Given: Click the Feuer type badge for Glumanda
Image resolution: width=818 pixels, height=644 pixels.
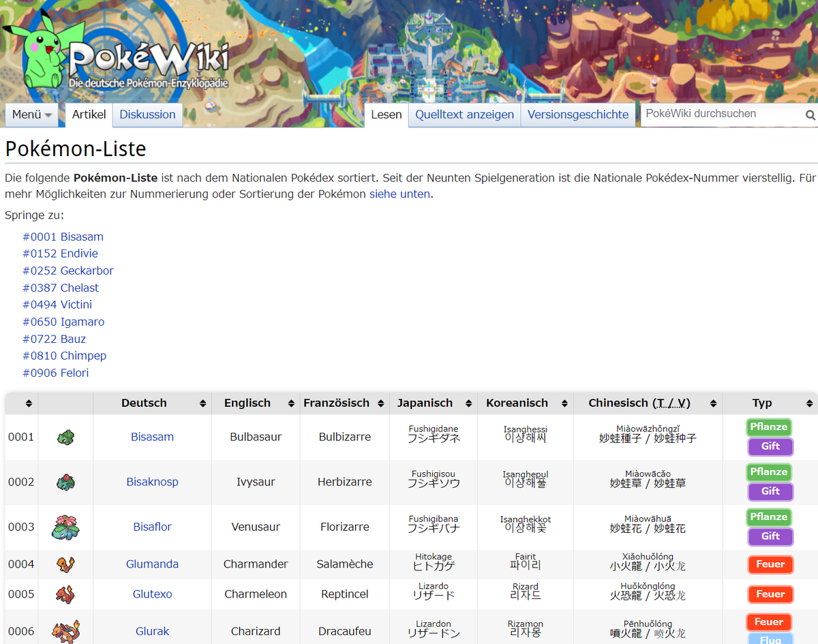Looking at the screenshot, I should tap(770, 564).
